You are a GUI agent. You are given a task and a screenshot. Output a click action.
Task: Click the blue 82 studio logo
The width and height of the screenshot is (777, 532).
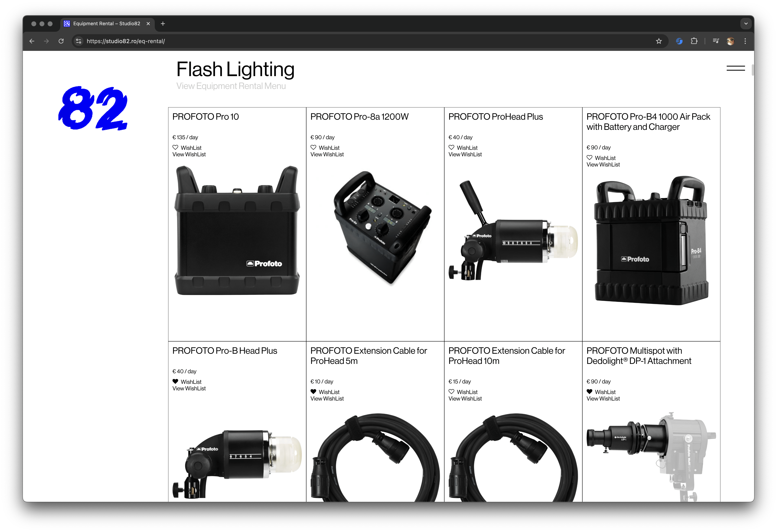pos(93,108)
